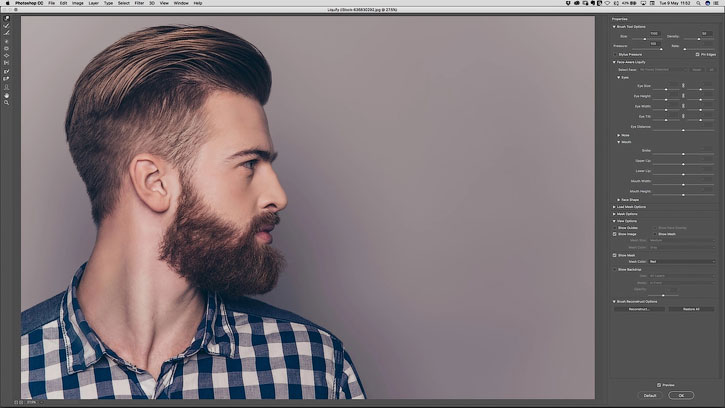Viewport: 725px width, 408px height.
Task: Select the Thaw Mask tool
Action: click(6, 79)
